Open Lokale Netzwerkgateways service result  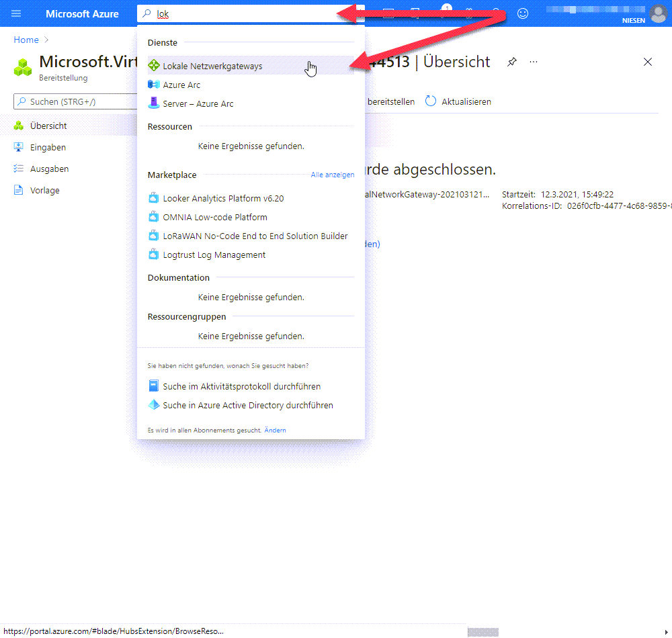tap(251, 66)
